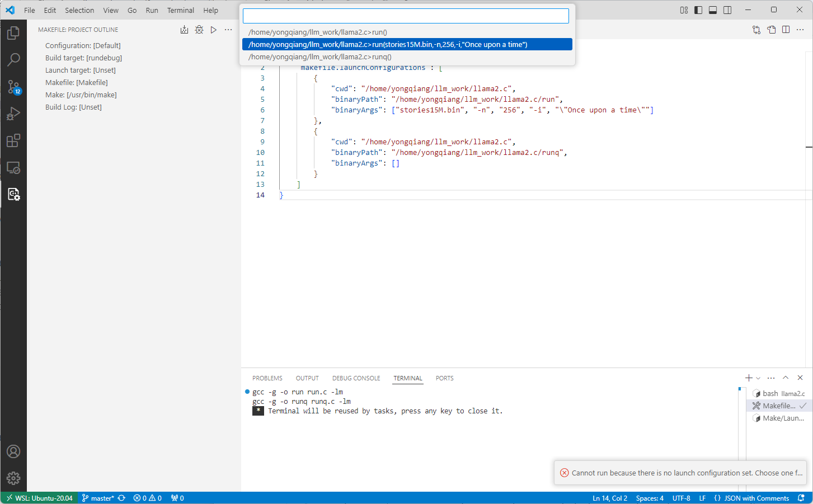The height and width of the screenshot is (504, 813).
Task: Click the Makefile build target icon
Action: pyautogui.click(x=184, y=30)
